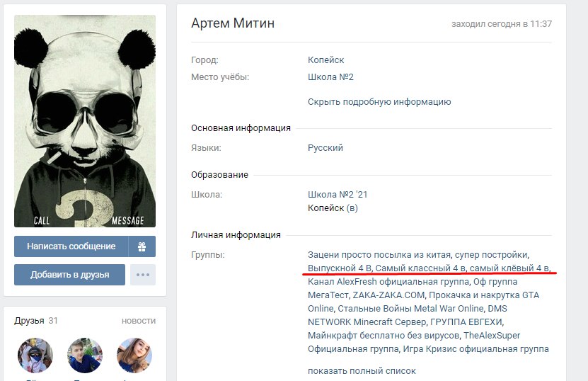Viewport: 588px width, 381px height.
Task: Open the panda skull profile photo
Action: 85,121
